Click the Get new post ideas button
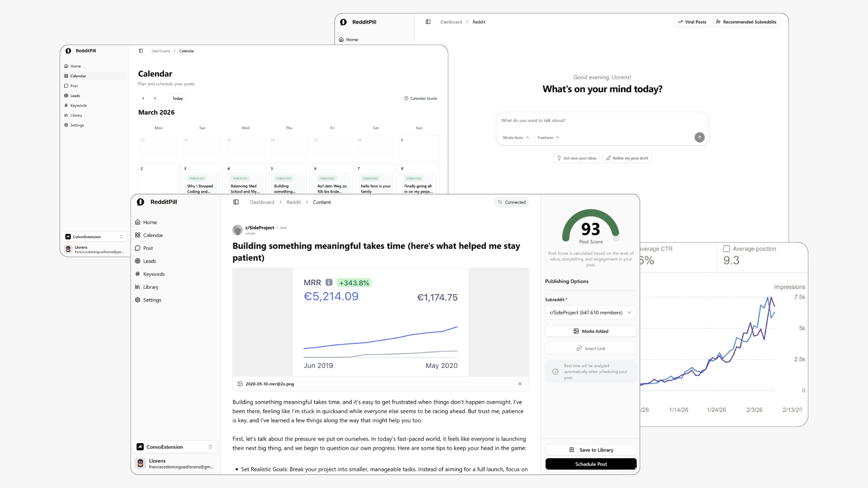Image resolution: width=868 pixels, height=488 pixels. click(576, 158)
